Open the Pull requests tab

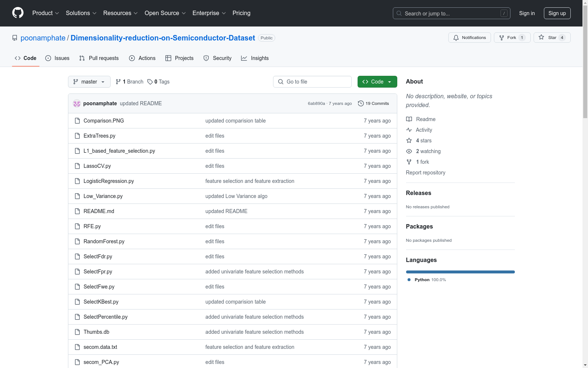point(99,58)
